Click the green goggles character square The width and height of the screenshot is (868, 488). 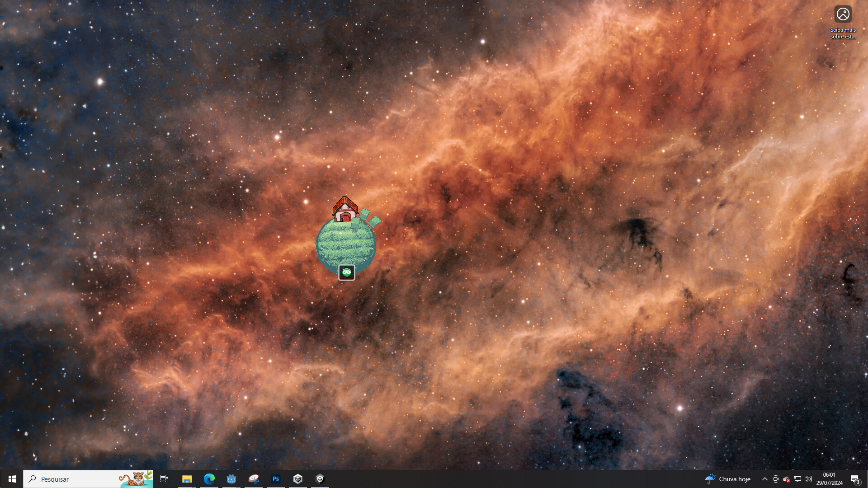coord(347,272)
